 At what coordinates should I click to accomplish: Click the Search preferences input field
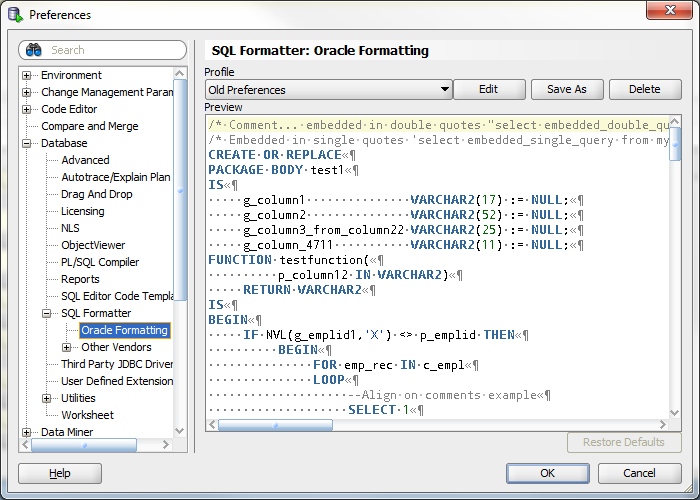[103, 50]
